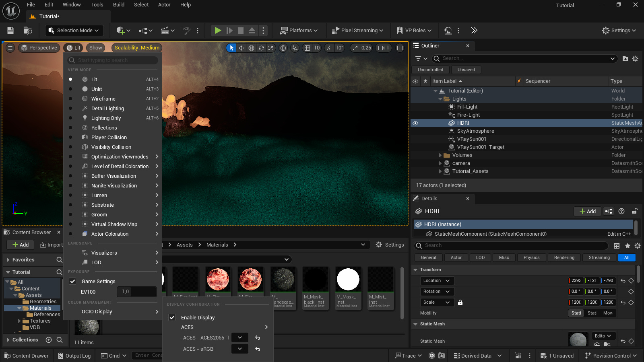The width and height of the screenshot is (644, 362).
Task: Open the ACES - ACES2065-1 dropdown
Action: coord(240,338)
